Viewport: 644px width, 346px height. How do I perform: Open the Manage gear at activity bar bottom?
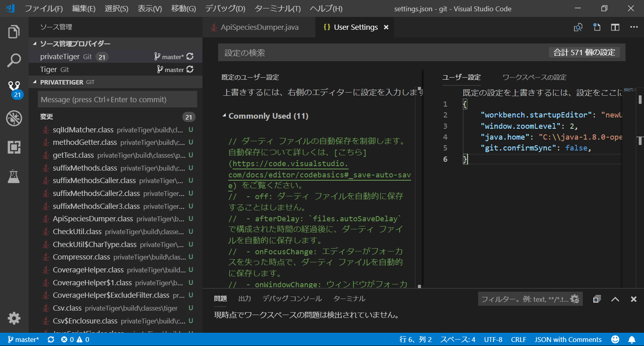(x=14, y=318)
